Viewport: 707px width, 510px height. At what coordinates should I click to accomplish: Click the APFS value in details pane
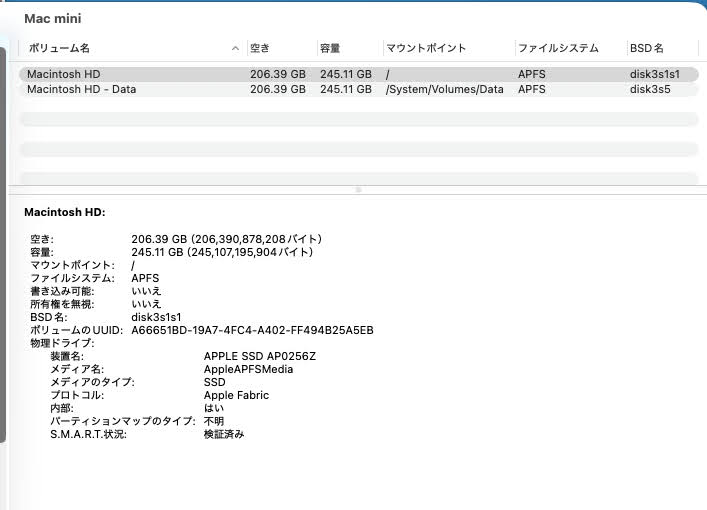pos(145,278)
